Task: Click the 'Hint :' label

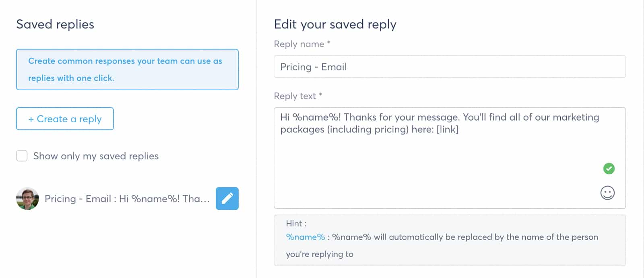Action: (296, 223)
